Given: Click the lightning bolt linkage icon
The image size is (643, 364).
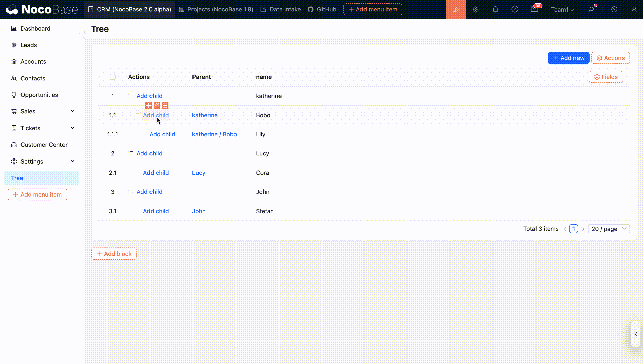Looking at the screenshot, I should (x=157, y=106).
